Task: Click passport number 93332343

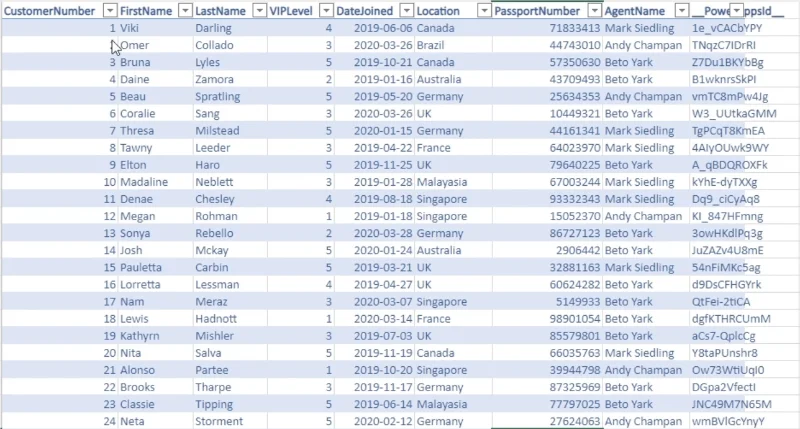Action: coord(547,199)
